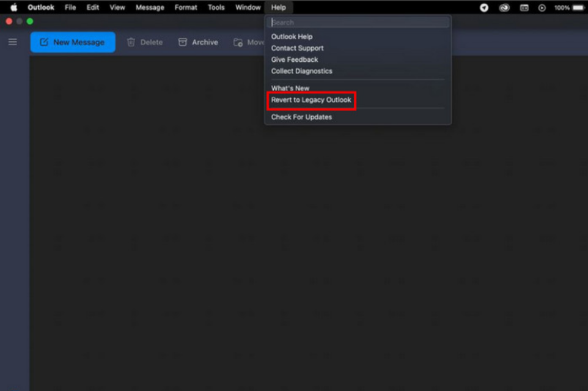588x391 pixels.
Task: Click the Help menu Search field
Action: [x=359, y=23]
